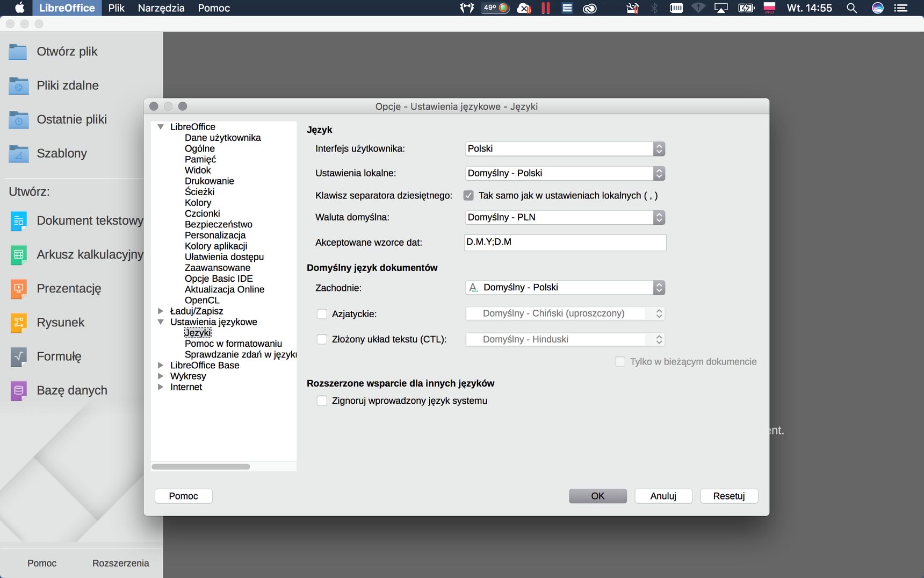Open the Narzędzia menu
The width and height of the screenshot is (924, 578).
(x=161, y=8)
